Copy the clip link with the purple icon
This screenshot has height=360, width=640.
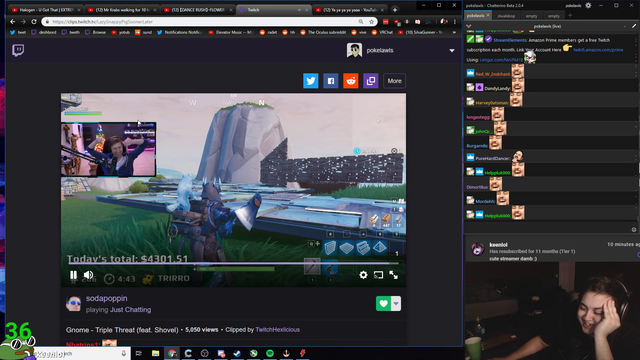[x=371, y=81]
